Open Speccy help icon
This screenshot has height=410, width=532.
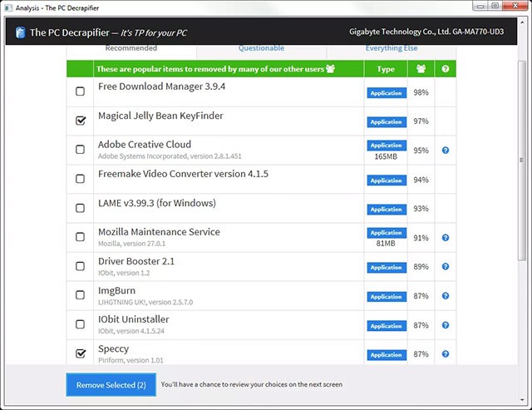pos(446,354)
